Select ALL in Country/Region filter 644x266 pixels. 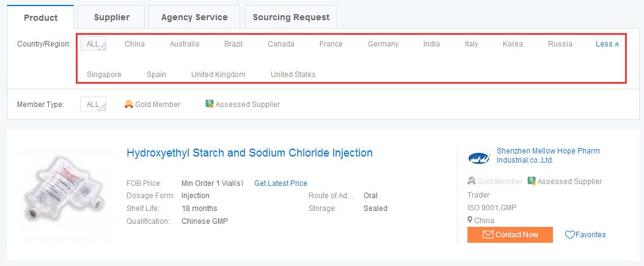pyautogui.click(x=93, y=44)
